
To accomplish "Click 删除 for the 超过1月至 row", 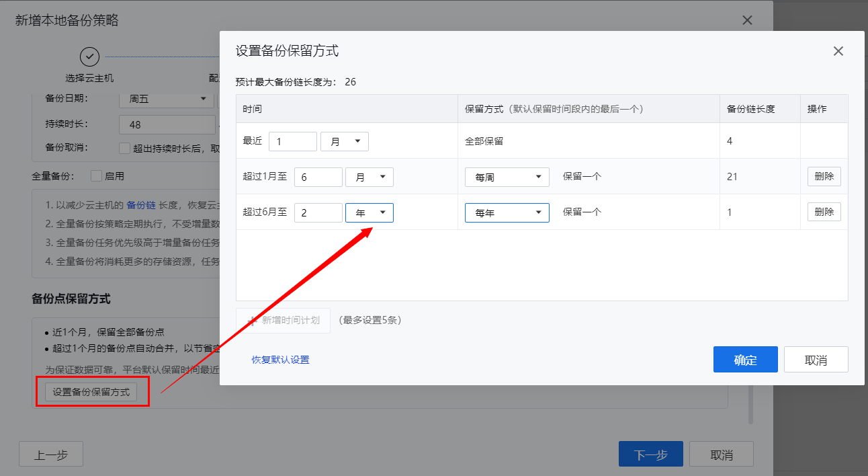I will coord(824,177).
